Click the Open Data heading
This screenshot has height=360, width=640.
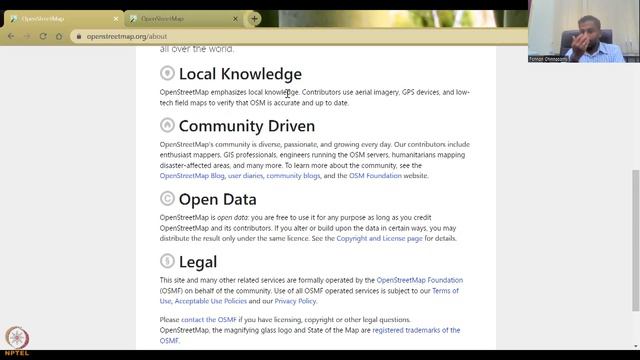(218, 199)
